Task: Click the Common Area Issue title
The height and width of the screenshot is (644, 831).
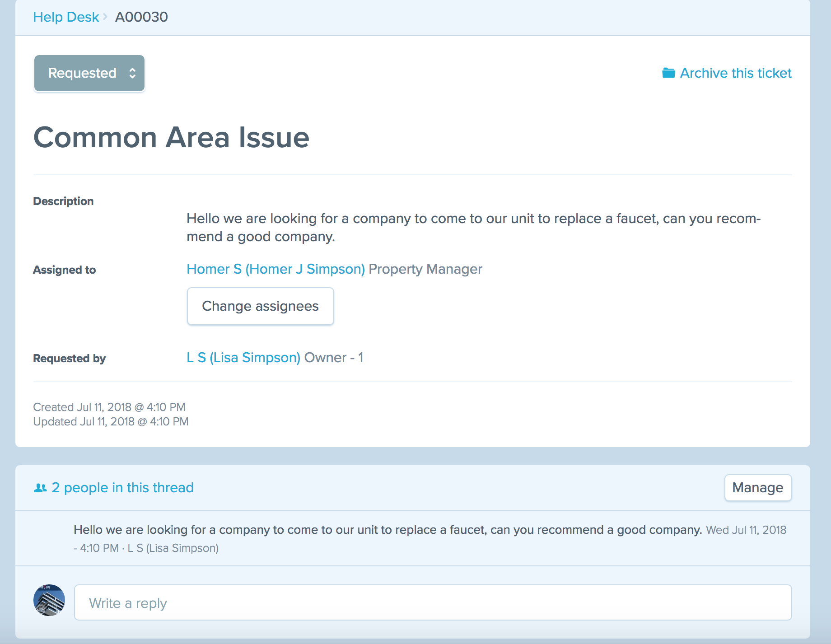Action: [x=171, y=137]
